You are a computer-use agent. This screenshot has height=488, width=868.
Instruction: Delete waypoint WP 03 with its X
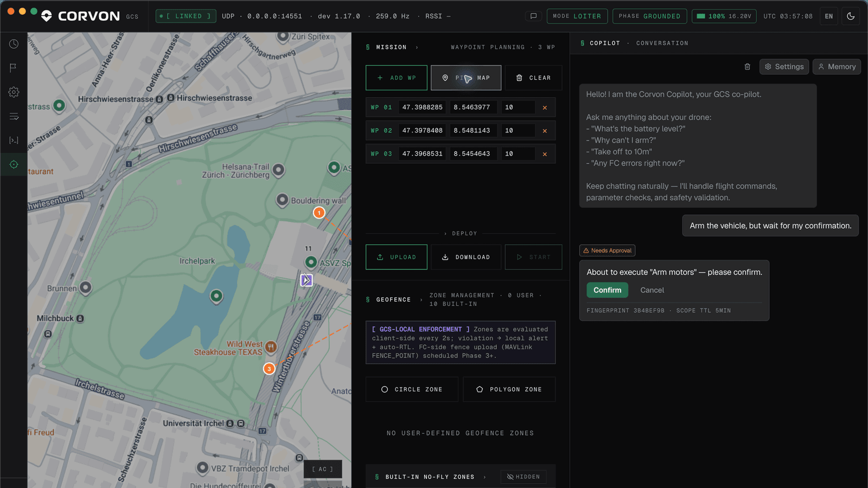(545, 154)
